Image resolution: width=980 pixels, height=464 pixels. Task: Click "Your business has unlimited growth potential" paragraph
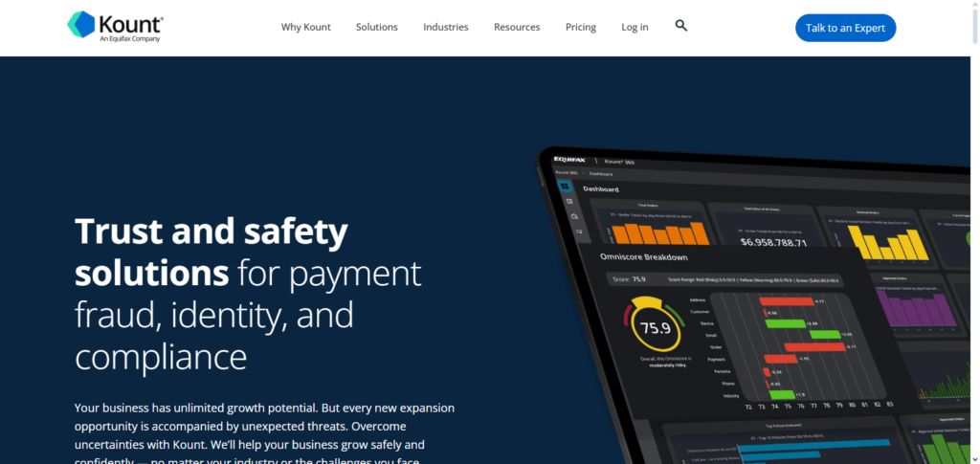coord(264,434)
